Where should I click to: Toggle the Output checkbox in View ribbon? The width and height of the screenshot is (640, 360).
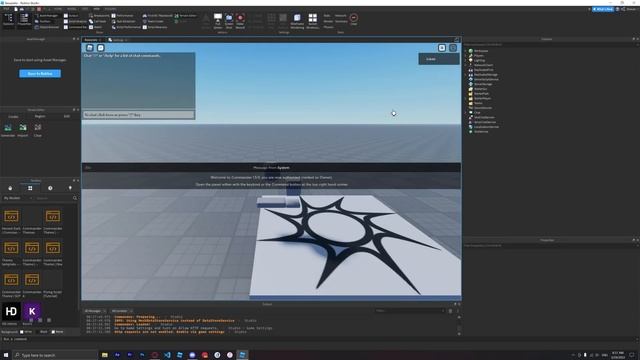pyautogui.click(x=66, y=16)
